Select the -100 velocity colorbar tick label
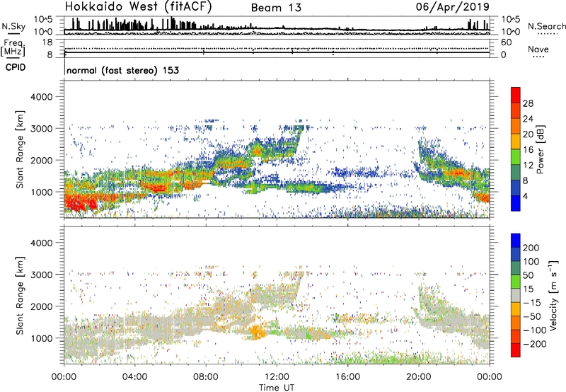 pyautogui.click(x=535, y=330)
